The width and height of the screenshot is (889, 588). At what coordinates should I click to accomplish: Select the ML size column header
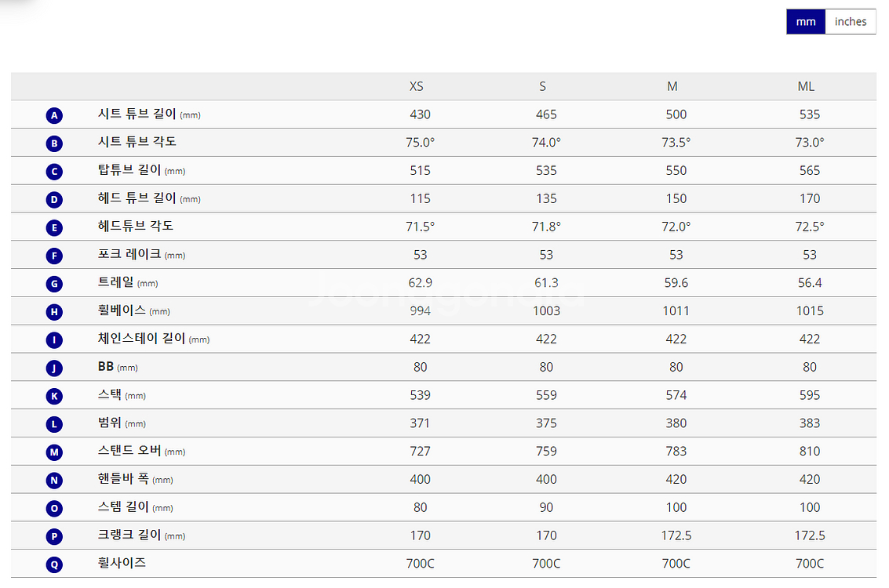[806, 86]
